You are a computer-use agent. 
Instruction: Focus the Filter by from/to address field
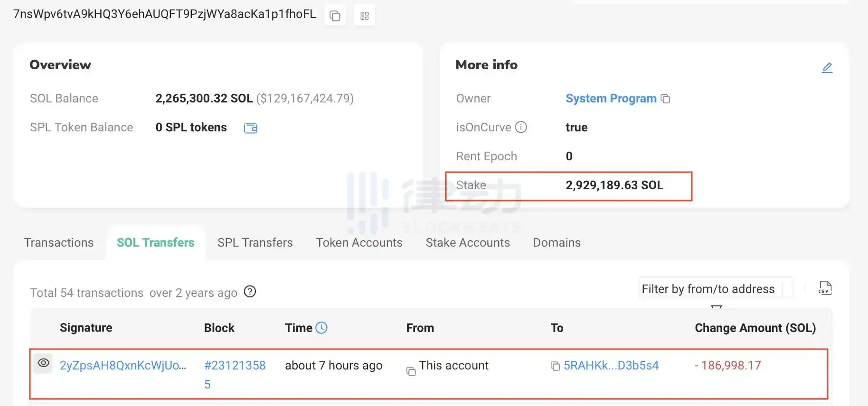(708, 289)
